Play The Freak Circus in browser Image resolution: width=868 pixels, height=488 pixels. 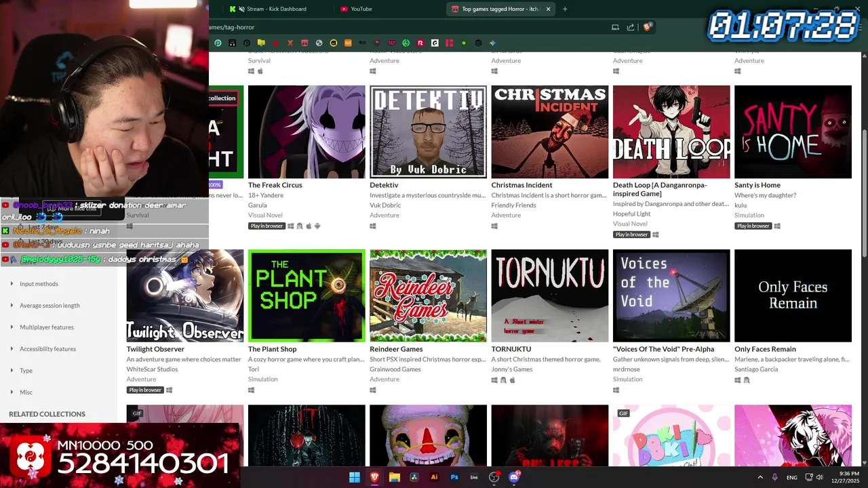point(267,226)
